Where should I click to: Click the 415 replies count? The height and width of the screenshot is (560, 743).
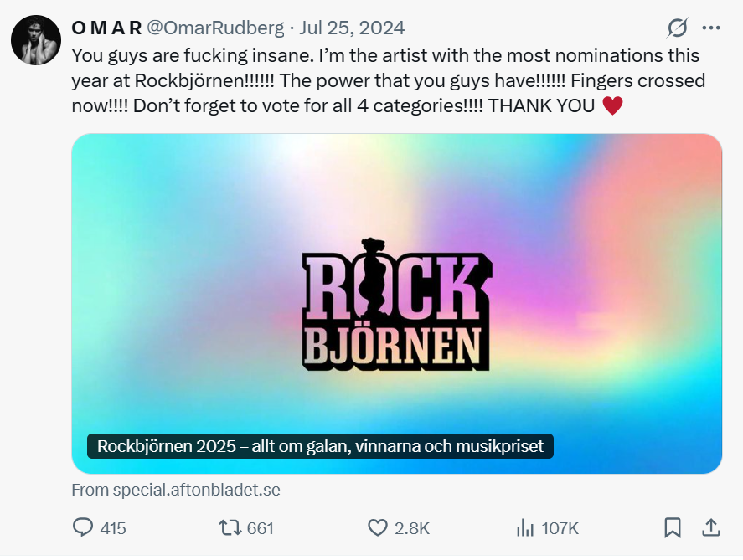112,528
